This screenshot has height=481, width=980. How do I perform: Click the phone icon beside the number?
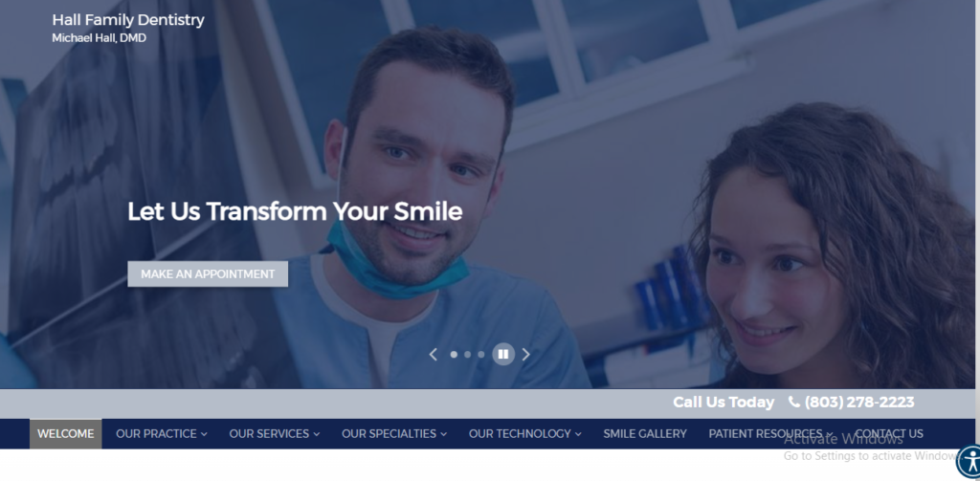point(793,402)
